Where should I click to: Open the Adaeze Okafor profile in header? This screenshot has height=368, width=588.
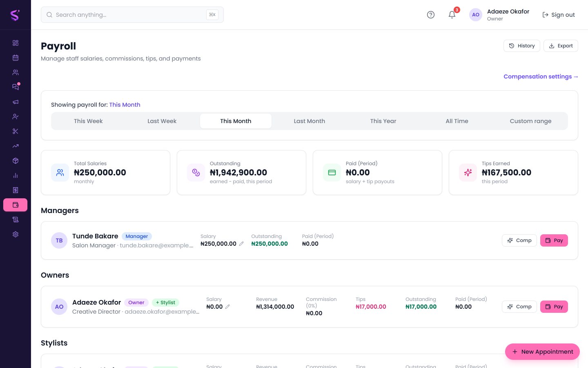[499, 15]
